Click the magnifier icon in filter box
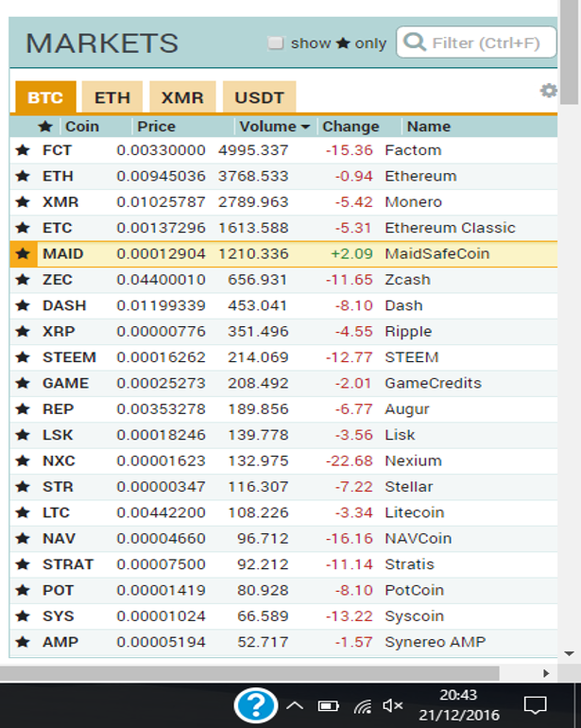The image size is (581, 728). [x=415, y=43]
